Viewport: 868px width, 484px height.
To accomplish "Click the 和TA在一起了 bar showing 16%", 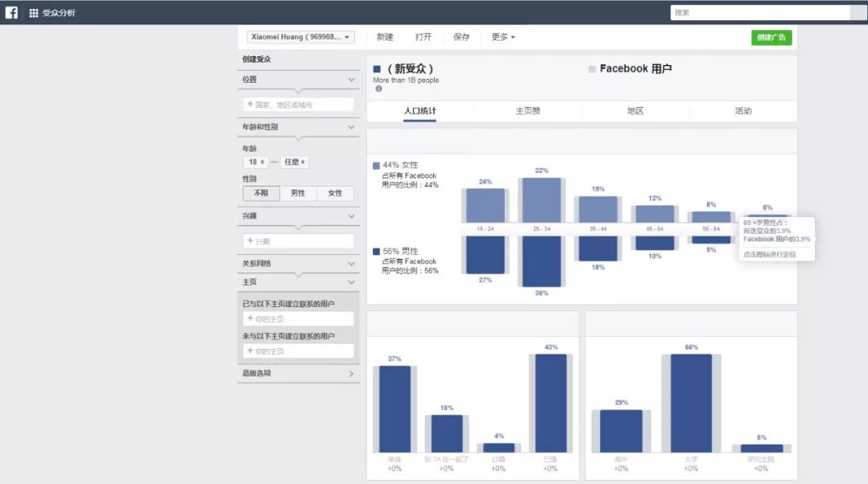I will click(x=447, y=433).
